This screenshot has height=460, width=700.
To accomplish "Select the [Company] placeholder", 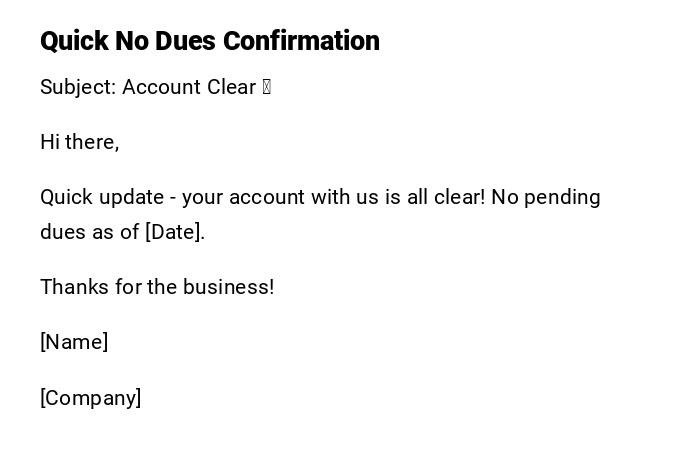I will (x=91, y=398).
